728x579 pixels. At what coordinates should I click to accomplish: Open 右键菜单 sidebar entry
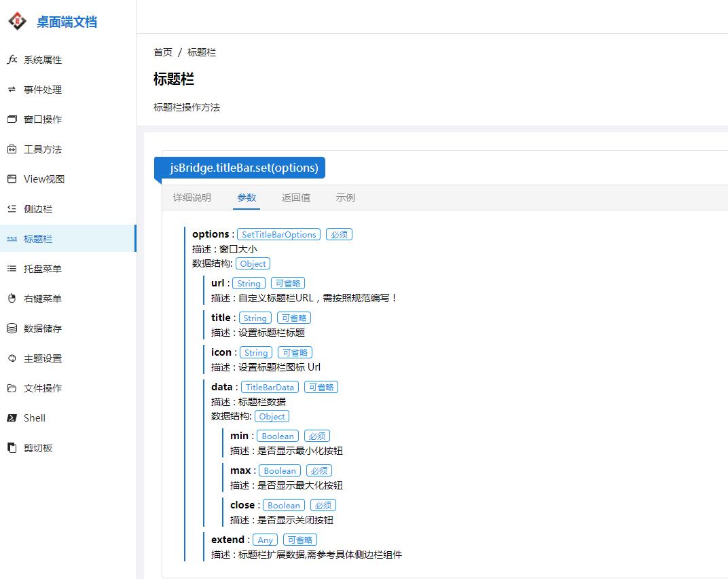click(x=68, y=298)
